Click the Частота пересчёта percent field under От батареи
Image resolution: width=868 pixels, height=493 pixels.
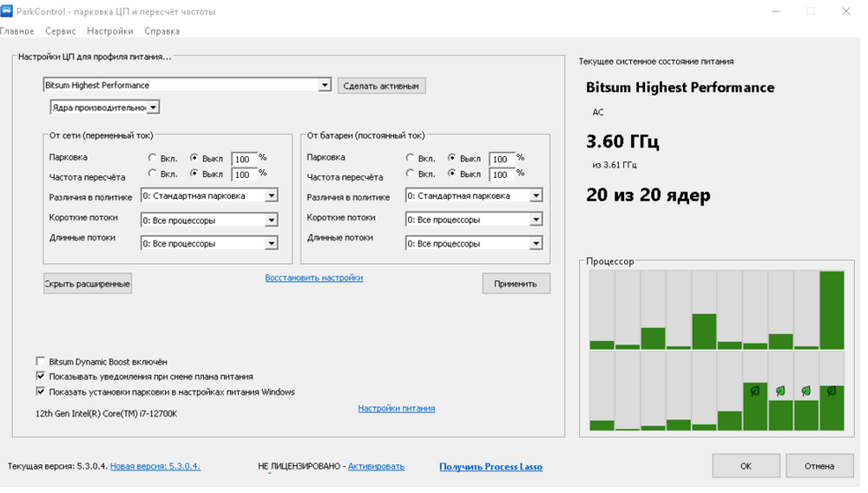click(x=502, y=174)
